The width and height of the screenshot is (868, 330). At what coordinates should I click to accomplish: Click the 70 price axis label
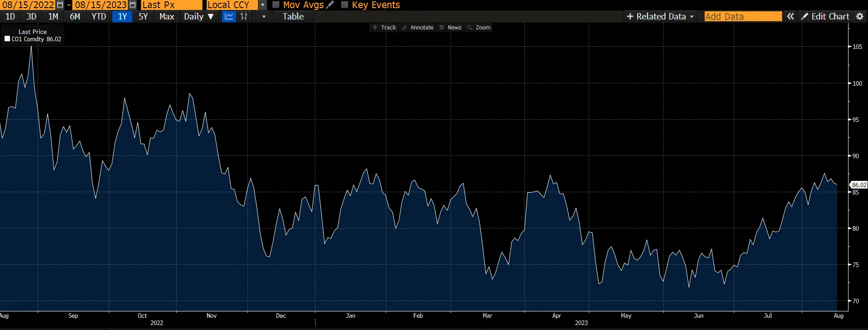(x=856, y=301)
